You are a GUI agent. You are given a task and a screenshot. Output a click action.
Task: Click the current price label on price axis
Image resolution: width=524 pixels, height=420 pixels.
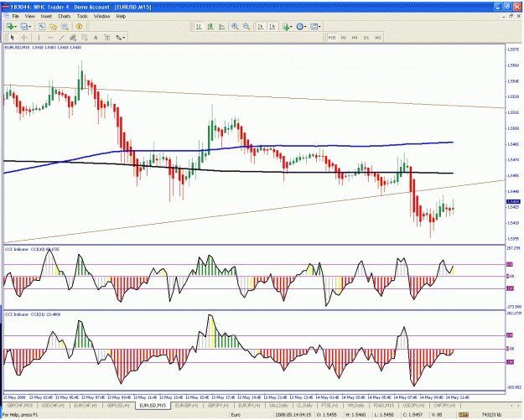pos(513,201)
